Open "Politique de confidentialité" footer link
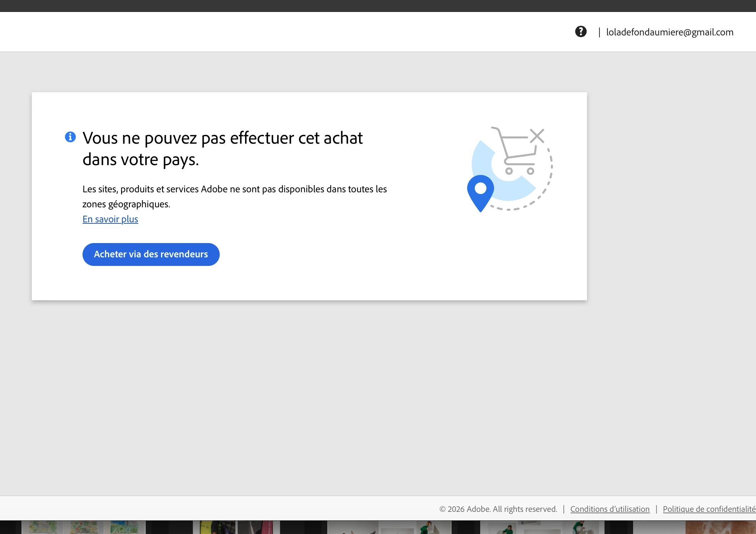The image size is (756, 534). [x=709, y=509]
